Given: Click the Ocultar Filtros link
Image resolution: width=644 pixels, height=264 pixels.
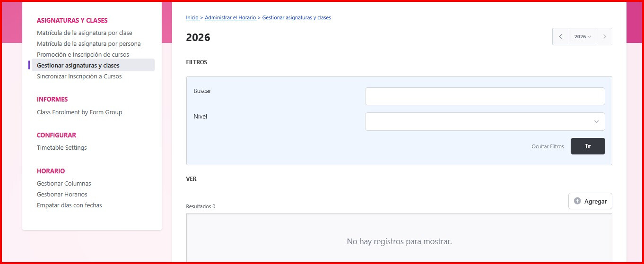Looking at the screenshot, I should 548,146.
